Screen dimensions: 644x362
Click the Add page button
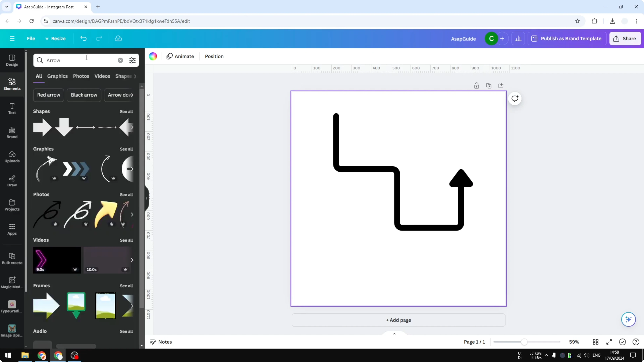point(398,320)
